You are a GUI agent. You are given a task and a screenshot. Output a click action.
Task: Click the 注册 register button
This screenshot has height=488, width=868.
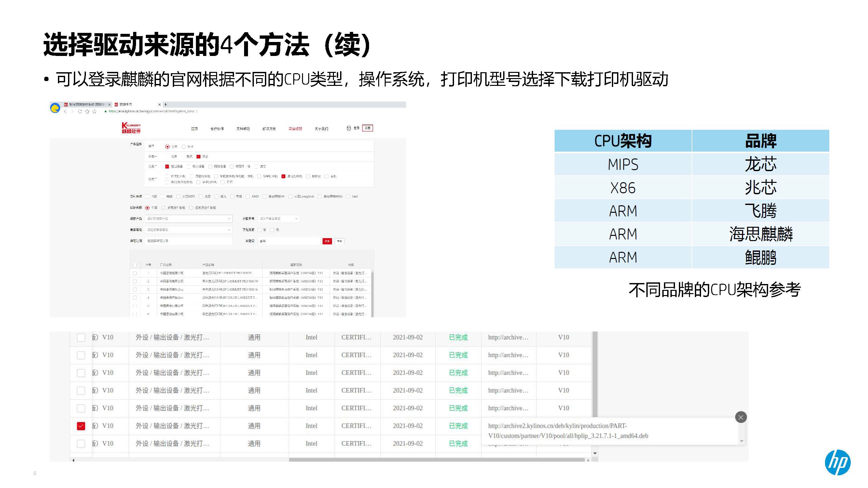coord(367,128)
